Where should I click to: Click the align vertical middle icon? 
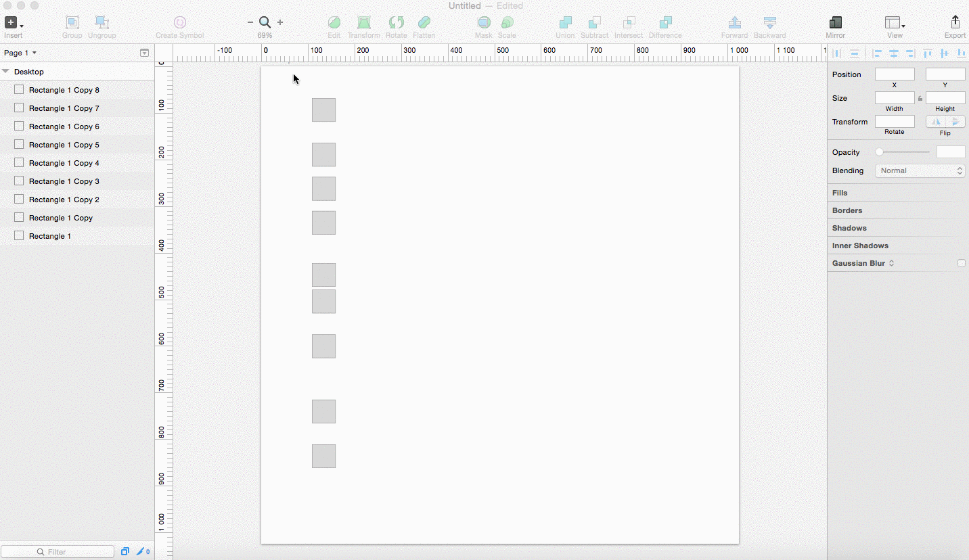(945, 53)
